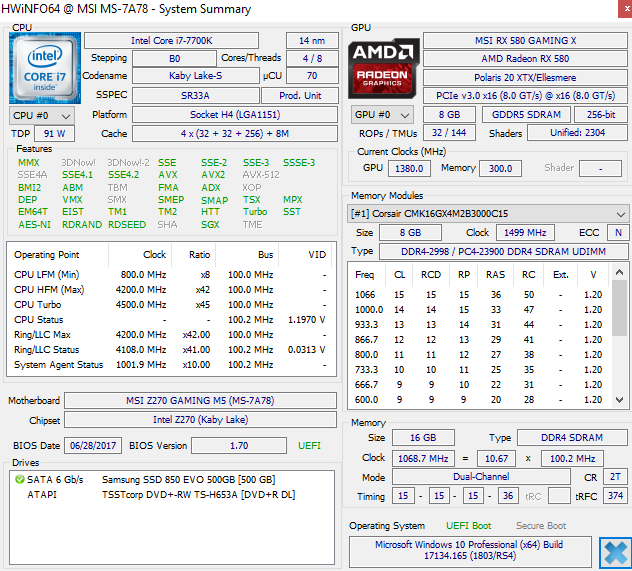Click the memory timings scrollbar up arrow

(x=620, y=272)
